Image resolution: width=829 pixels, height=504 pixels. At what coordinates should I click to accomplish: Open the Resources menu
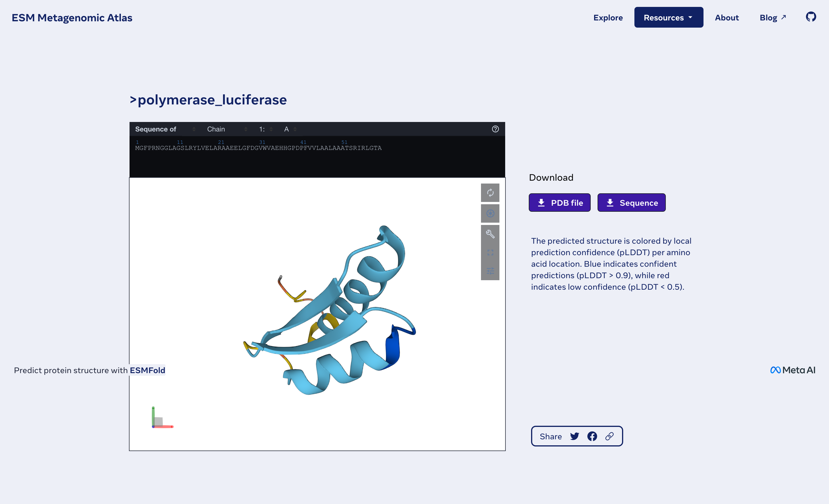[x=668, y=18]
